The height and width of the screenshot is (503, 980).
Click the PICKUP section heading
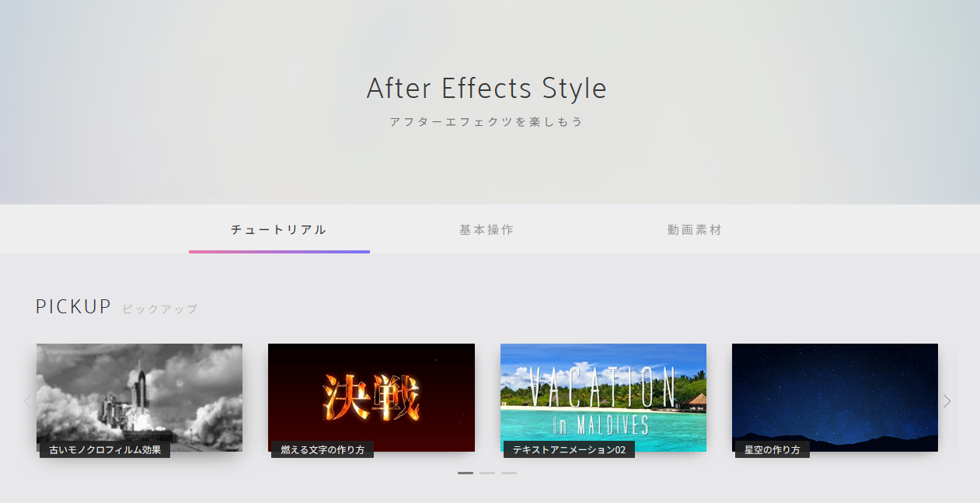73,306
